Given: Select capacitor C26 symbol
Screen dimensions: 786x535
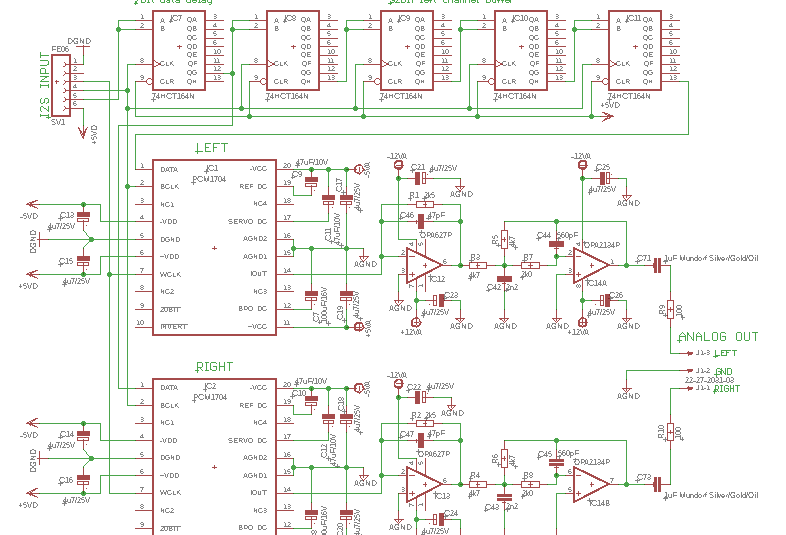Looking at the screenshot, I should [605, 300].
